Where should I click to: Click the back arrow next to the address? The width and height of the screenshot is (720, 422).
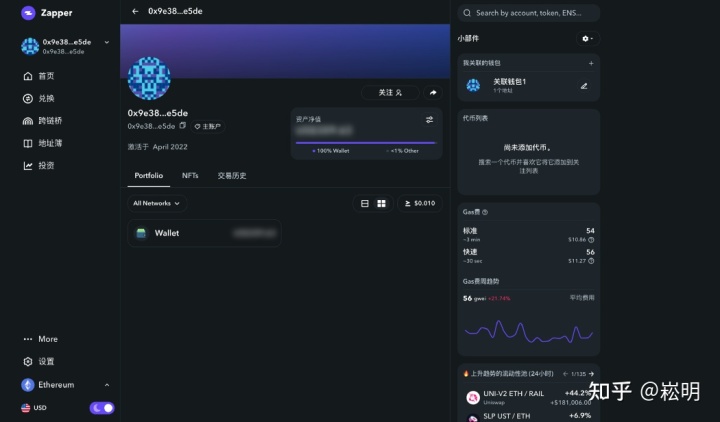135,11
